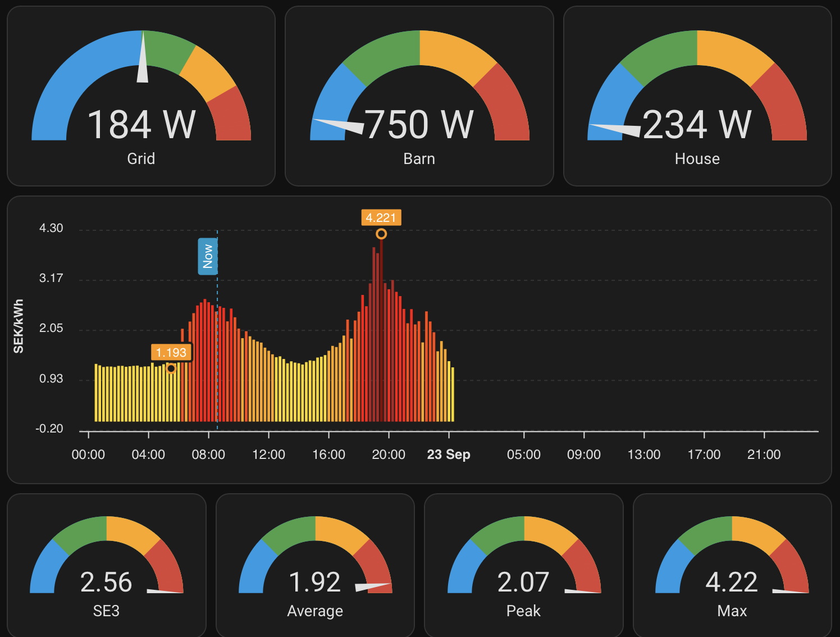Open the Peak price gauge
Image resolution: width=840 pixels, height=637 pixels.
(524, 565)
